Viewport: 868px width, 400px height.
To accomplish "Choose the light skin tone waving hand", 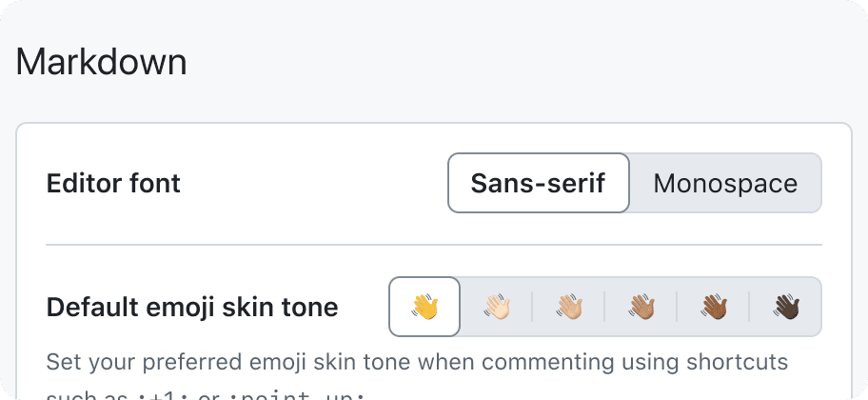I will tap(497, 307).
